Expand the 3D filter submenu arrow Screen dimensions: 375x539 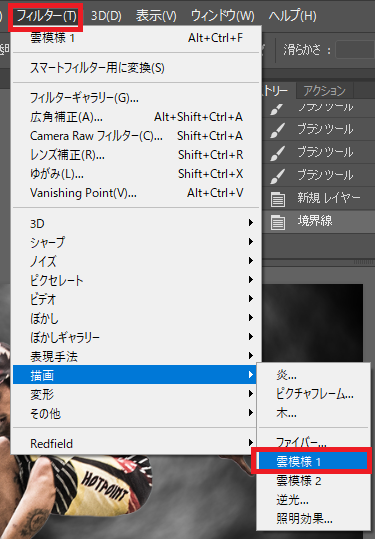click(x=251, y=223)
